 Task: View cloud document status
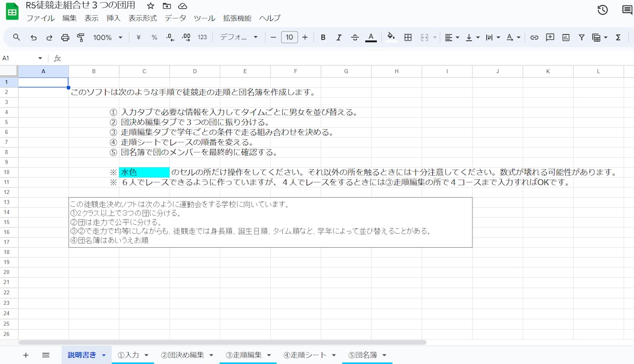pyautogui.click(x=182, y=6)
